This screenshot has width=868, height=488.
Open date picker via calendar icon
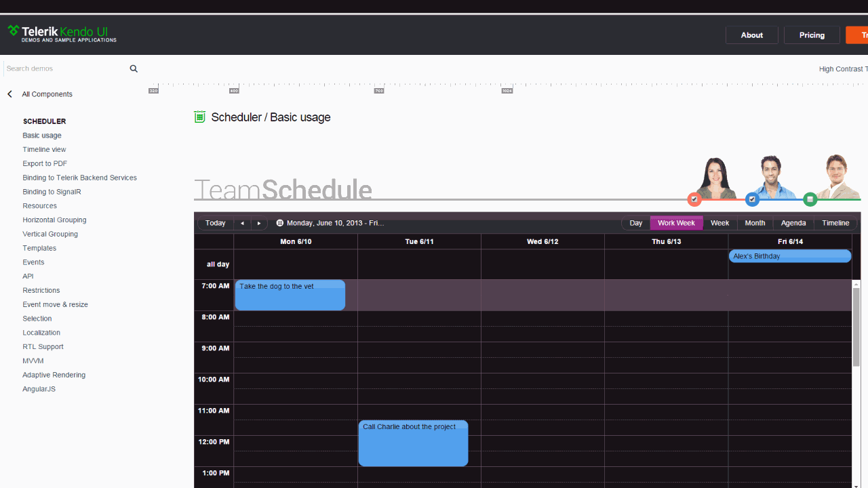point(280,223)
